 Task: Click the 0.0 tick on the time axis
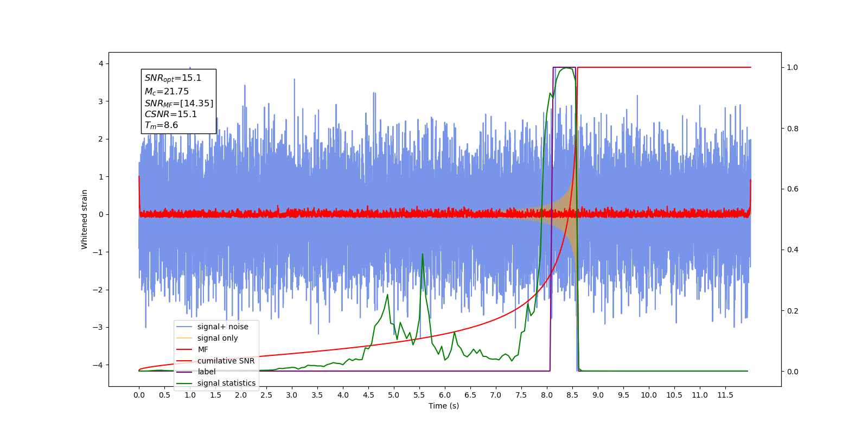click(139, 395)
